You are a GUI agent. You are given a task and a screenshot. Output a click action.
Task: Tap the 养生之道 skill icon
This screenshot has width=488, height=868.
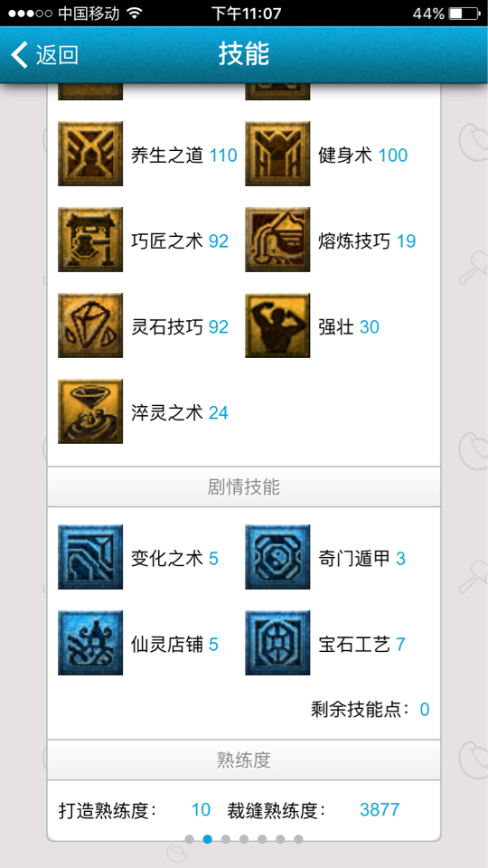coord(90,154)
